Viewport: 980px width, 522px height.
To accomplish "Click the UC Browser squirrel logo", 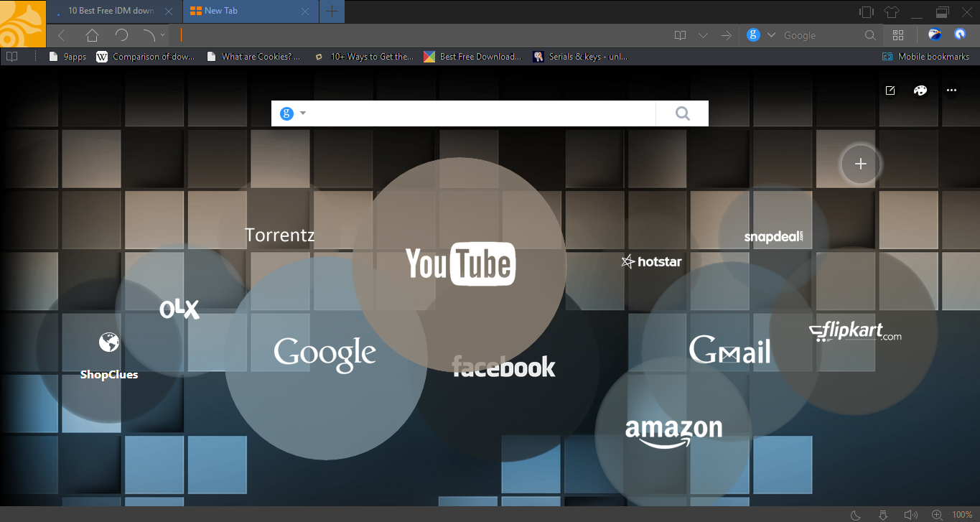I will (x=23, y=24).
